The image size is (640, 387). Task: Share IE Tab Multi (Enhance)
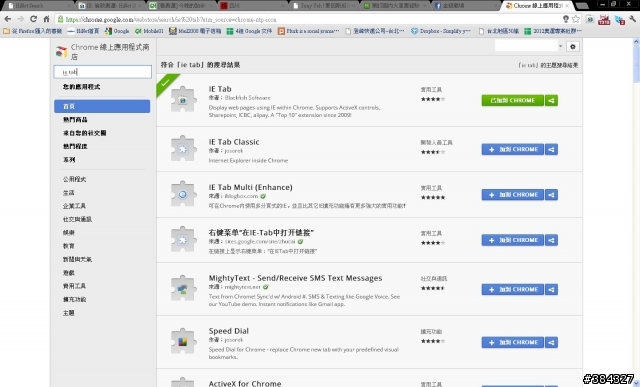551,195
